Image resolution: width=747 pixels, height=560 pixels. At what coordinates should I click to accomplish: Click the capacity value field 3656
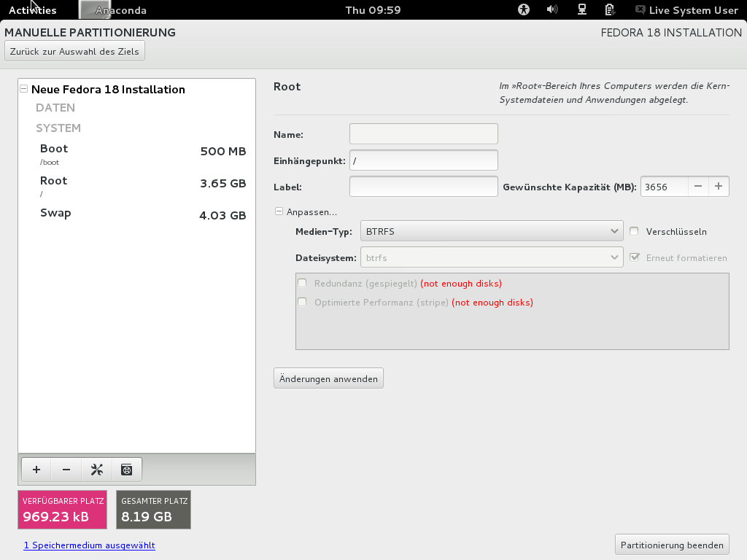pyautogui.click(x=664, y=187)
